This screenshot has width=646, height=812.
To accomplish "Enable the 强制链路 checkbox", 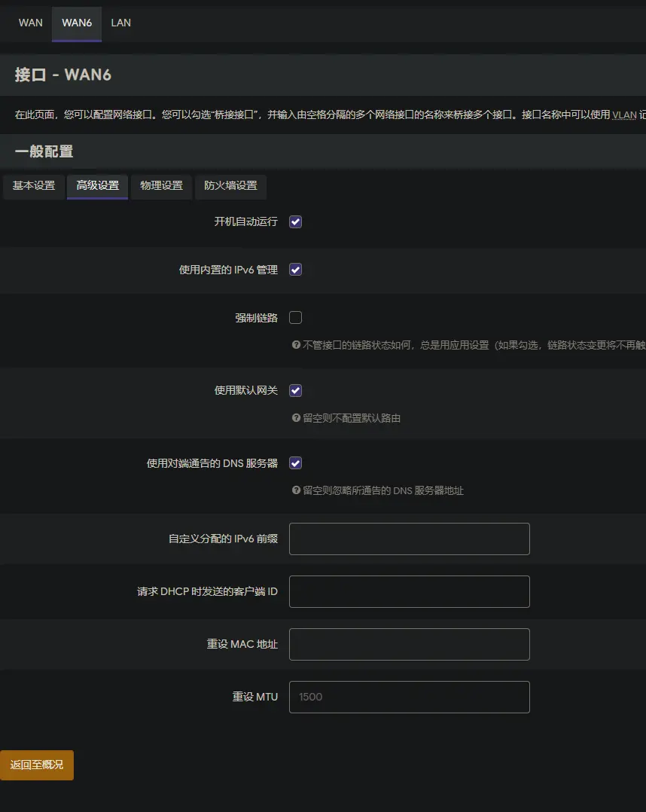I will (296, 318).
